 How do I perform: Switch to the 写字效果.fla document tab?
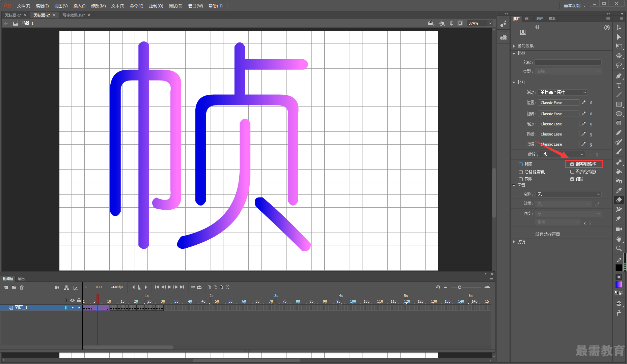click(x=74, y=15)
